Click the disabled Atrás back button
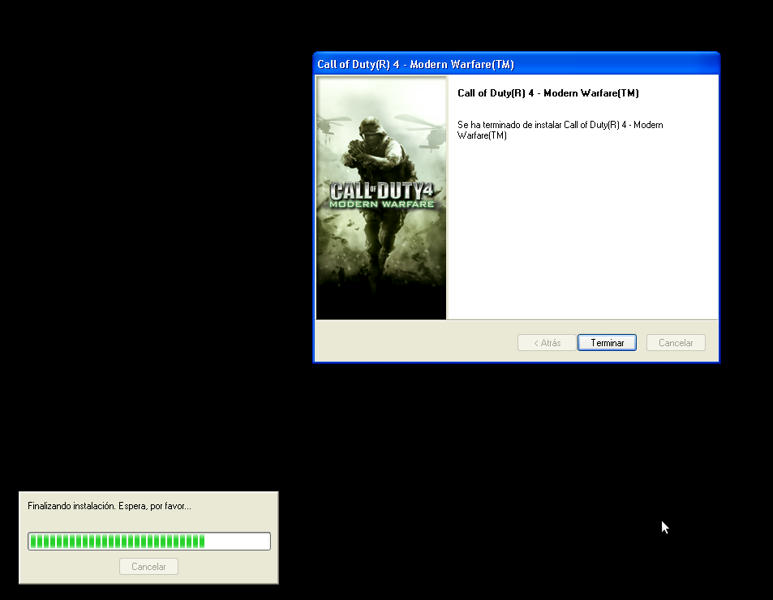Screen dimensions: 773x600 547,343
